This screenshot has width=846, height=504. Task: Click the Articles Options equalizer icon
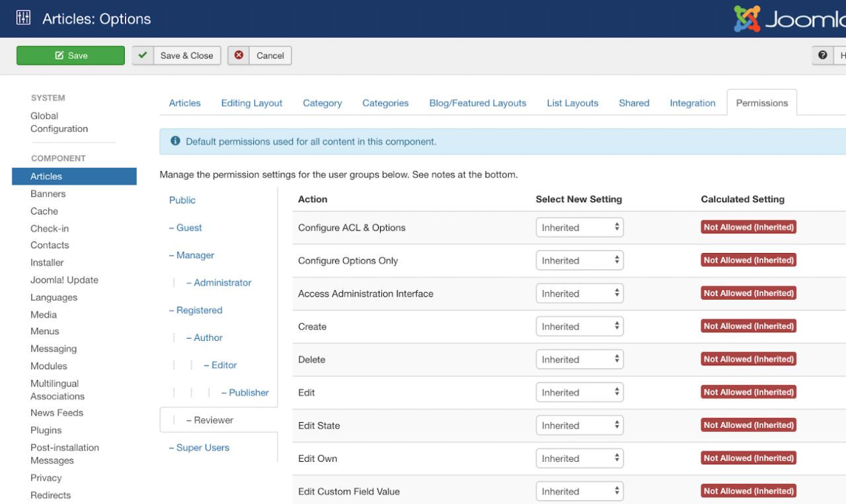(23, 18)
